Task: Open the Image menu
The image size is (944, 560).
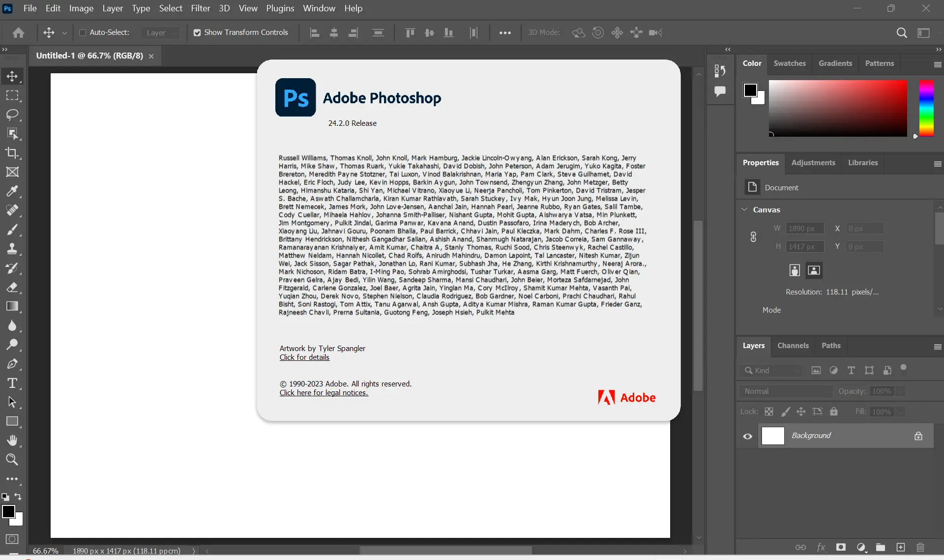Action: pos(81,8)
